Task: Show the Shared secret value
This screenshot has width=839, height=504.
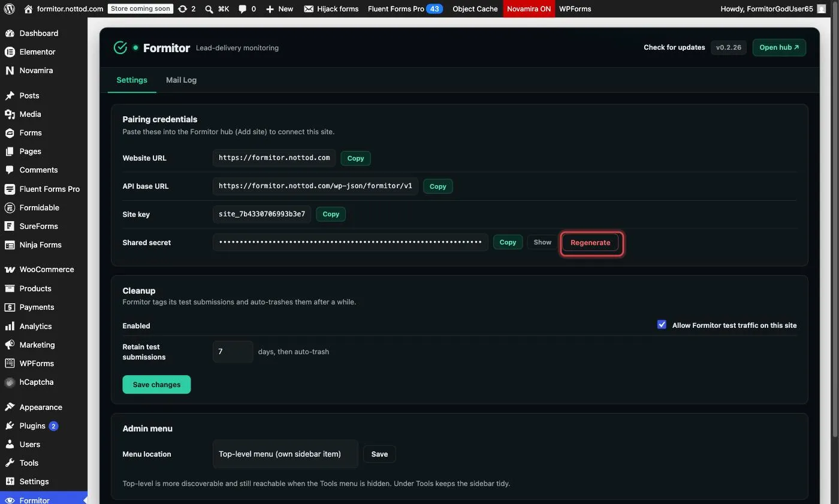Action: pos(542,242)
